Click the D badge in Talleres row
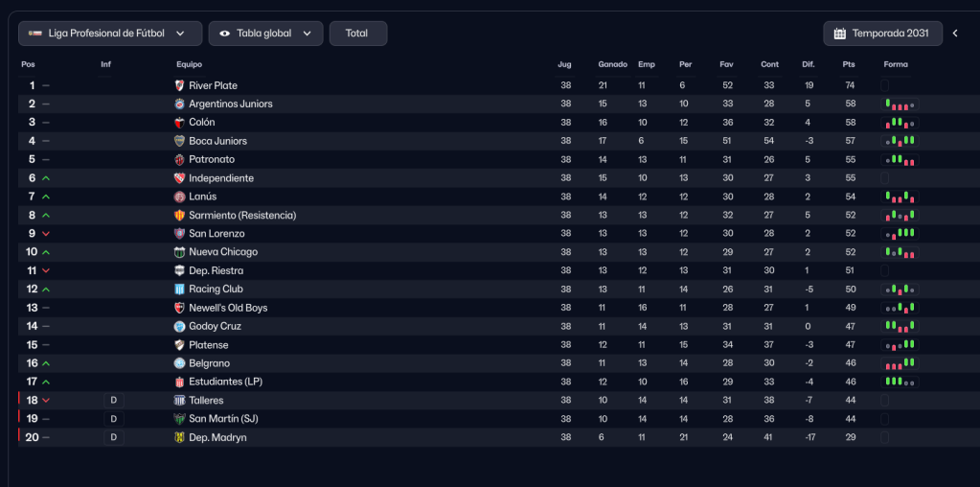 (x=114, y=400)
